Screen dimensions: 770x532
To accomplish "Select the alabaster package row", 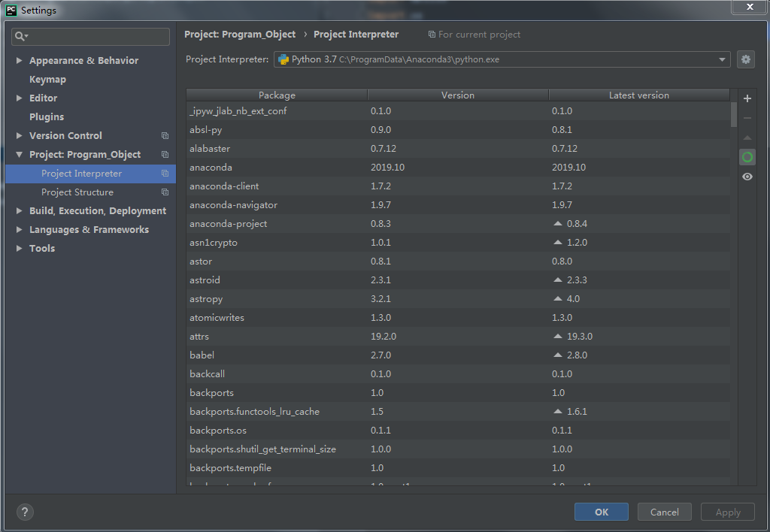I will coord(458,149).
